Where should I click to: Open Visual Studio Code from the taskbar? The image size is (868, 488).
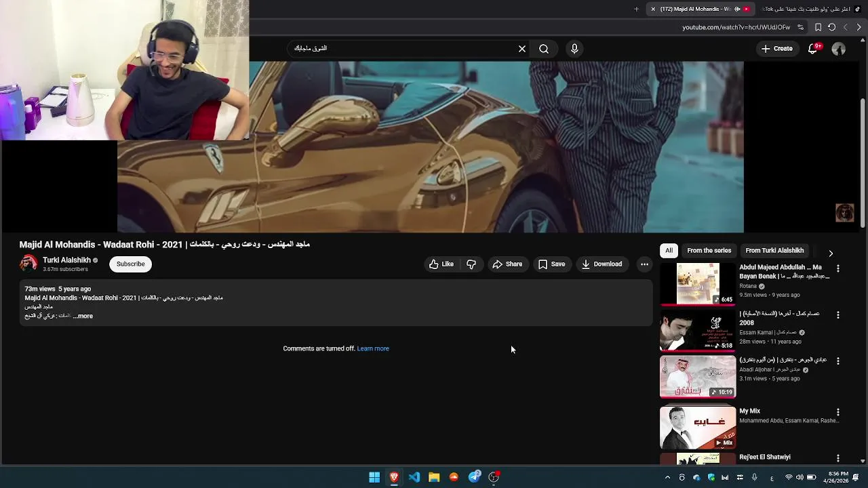click(x=414, y=477)
